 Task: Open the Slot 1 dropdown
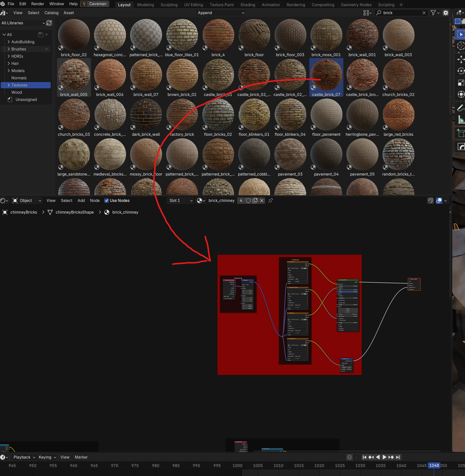180,200
